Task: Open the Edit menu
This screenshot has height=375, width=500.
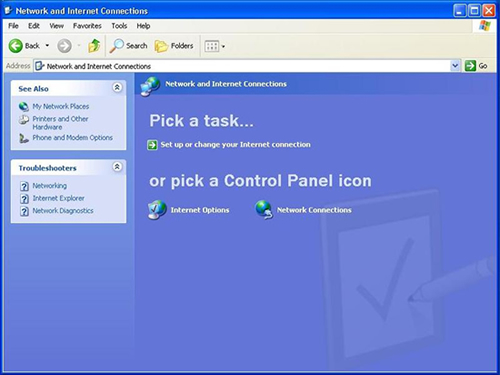Action: [34, 26]
